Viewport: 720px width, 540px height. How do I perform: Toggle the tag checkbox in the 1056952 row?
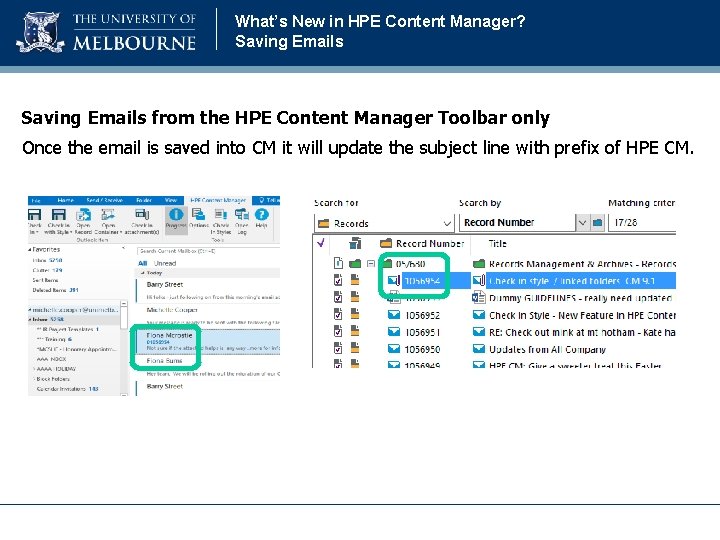click(338, 315)
